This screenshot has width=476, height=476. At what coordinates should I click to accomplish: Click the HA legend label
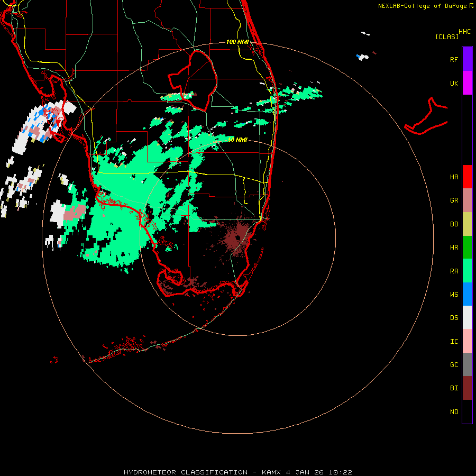pyautogui.click(x=454, y=177)
